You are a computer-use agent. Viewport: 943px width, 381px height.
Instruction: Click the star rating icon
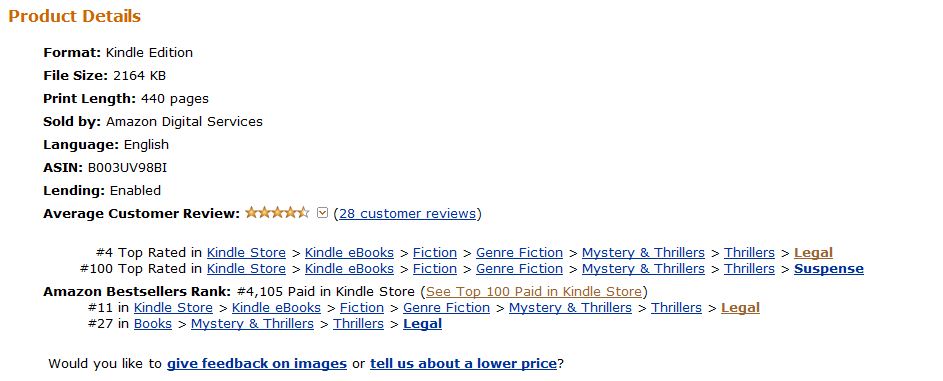pyautogui.click(x=277, y=213)
